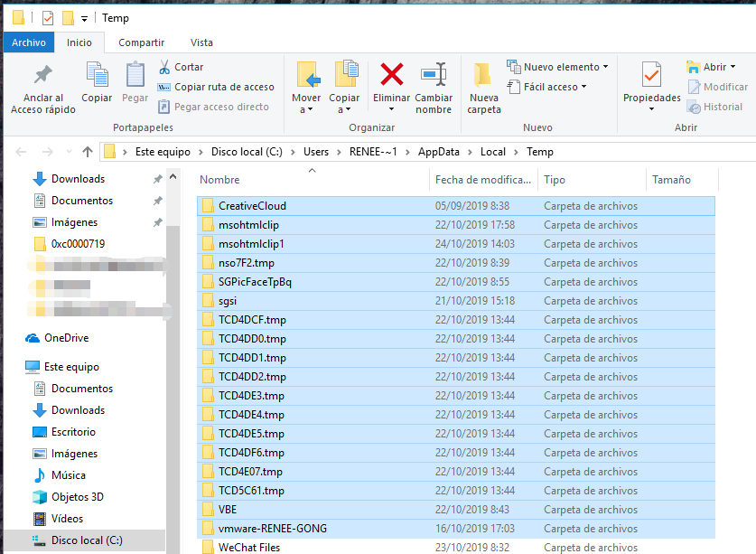Click the back navigation arrow
This screenshot has height=554, width=756.
pyautogui.click(x=21, y=152)
